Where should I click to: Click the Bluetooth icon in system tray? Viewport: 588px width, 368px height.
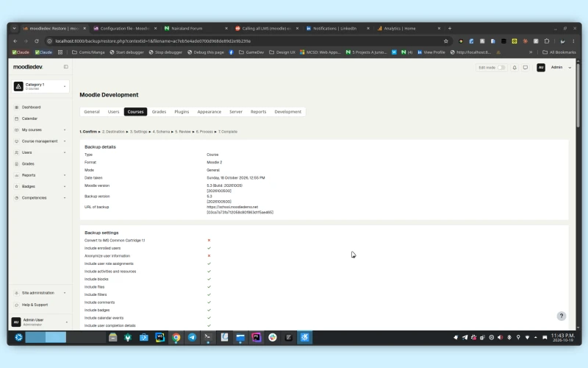509,337
